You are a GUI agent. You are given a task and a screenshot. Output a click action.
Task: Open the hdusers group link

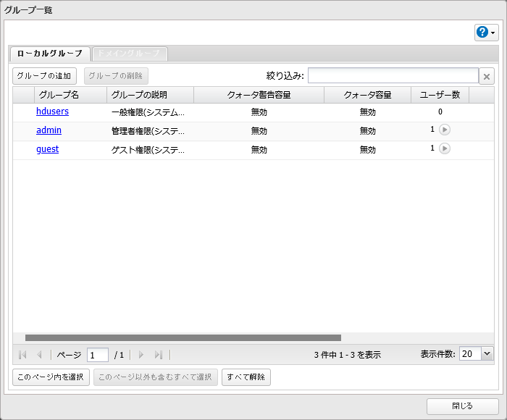[52, 112]
